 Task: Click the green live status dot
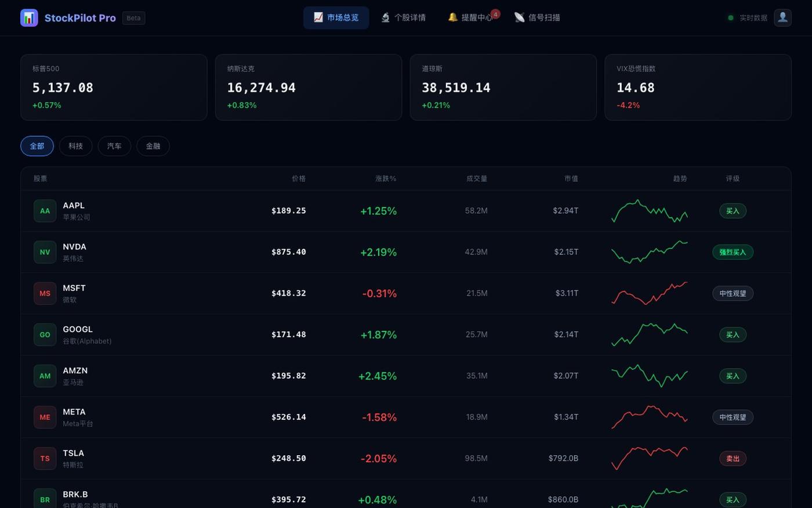pos(731,18)
